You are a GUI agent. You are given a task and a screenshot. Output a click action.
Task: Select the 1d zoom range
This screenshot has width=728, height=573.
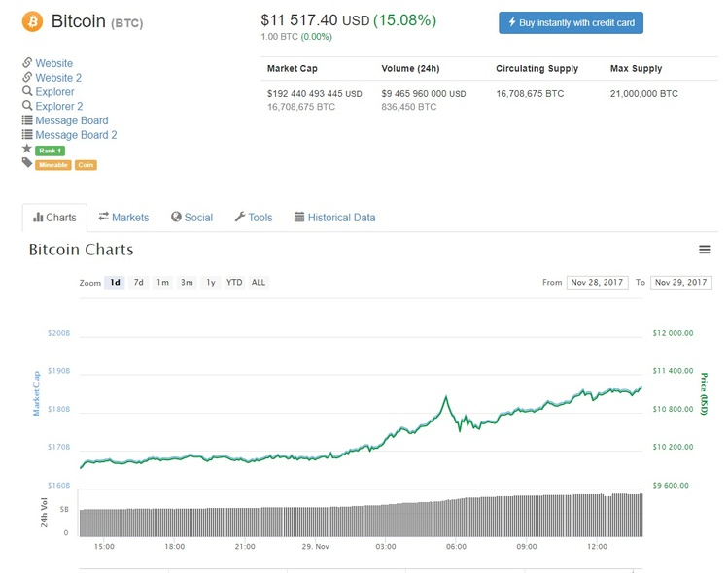tap(115, 282)
